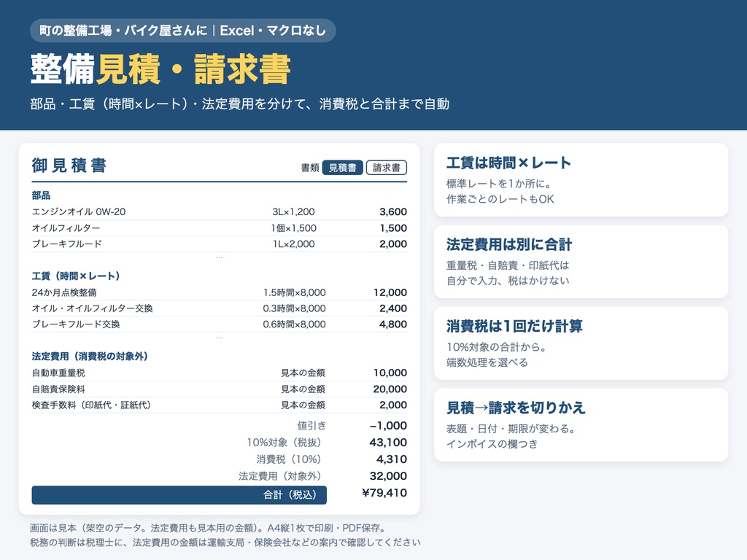Viewport: 747px width, 560px height.
Task: Click the 見積→請求を切りかえ card heading
Action: tap(516, 408)
